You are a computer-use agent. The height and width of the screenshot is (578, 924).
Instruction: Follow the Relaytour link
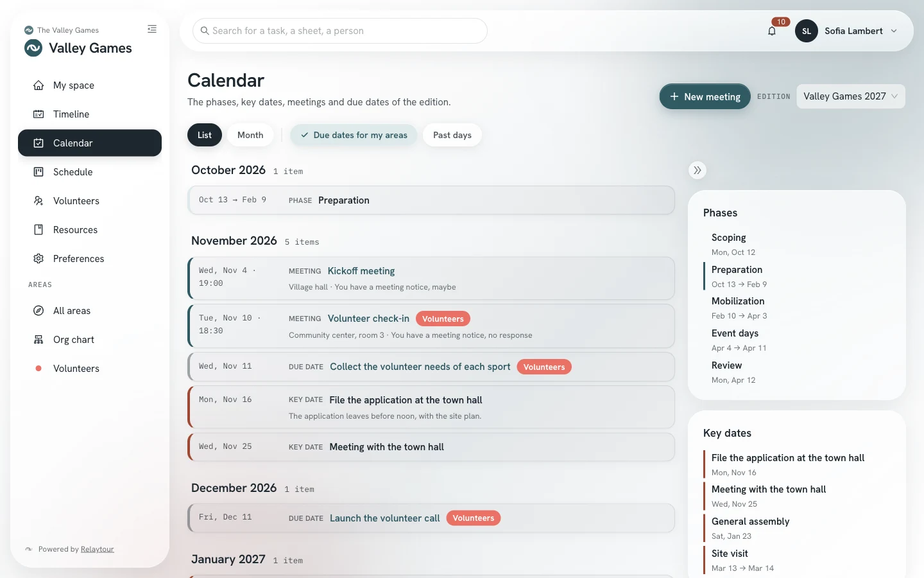click(98, 549)
